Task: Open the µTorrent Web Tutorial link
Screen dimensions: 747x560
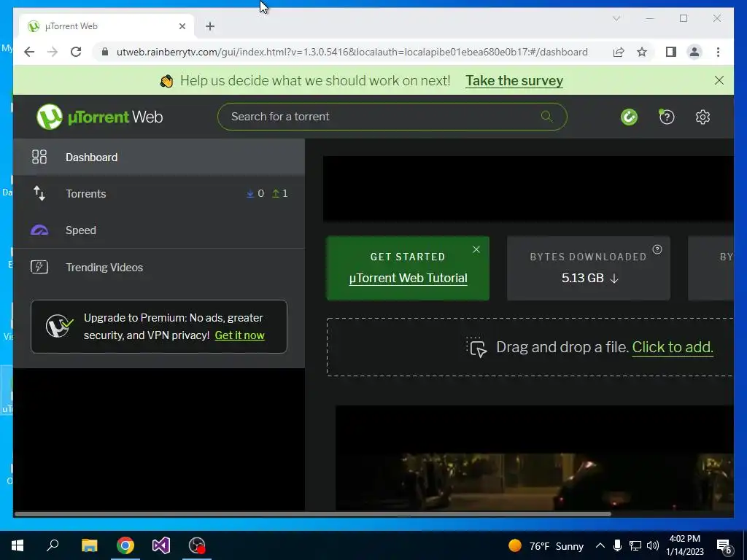Action: [409, 278]
